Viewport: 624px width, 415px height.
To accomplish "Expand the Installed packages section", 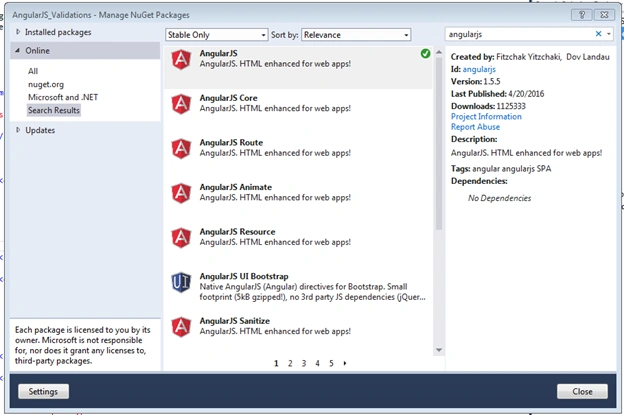I will (x=18, y=32).
